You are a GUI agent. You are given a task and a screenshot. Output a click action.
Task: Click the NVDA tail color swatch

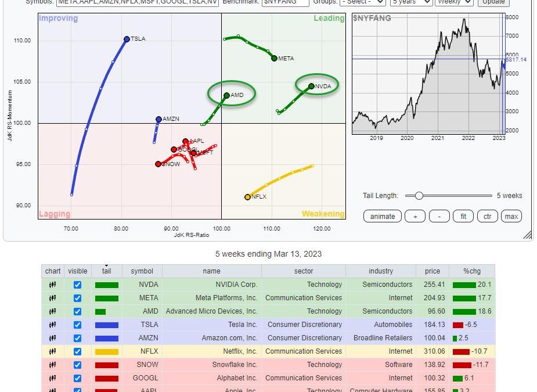107,285
